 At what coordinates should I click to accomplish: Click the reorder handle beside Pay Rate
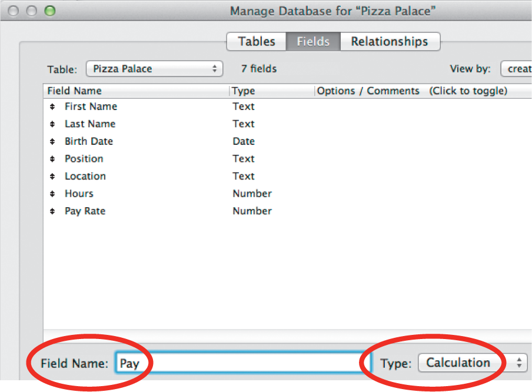52,211
